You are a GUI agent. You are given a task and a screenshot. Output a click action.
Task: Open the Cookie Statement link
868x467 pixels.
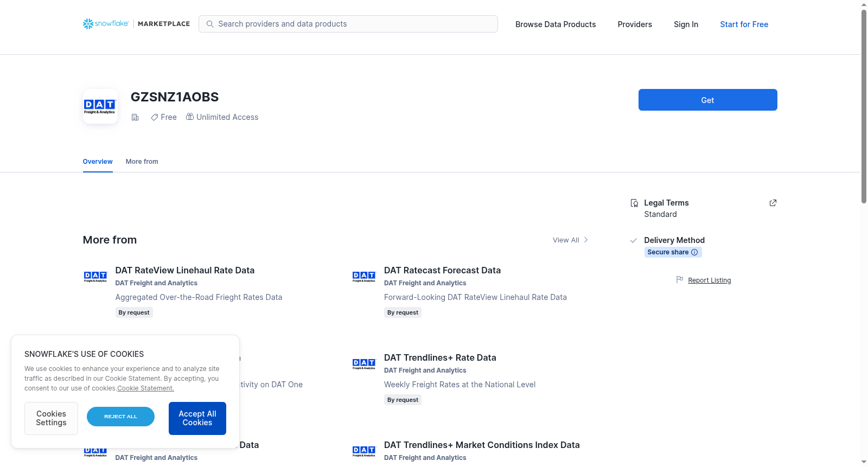tap(145, 388)
